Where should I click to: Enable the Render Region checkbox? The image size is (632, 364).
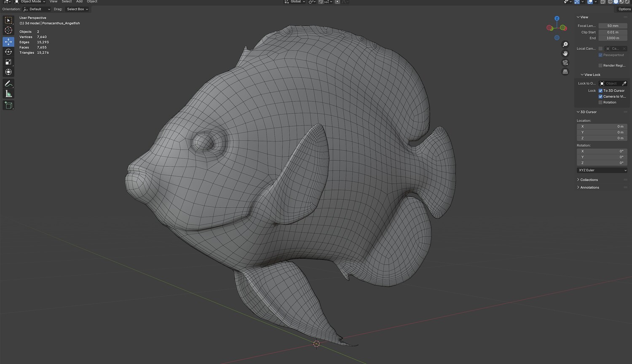click(600, 66)
